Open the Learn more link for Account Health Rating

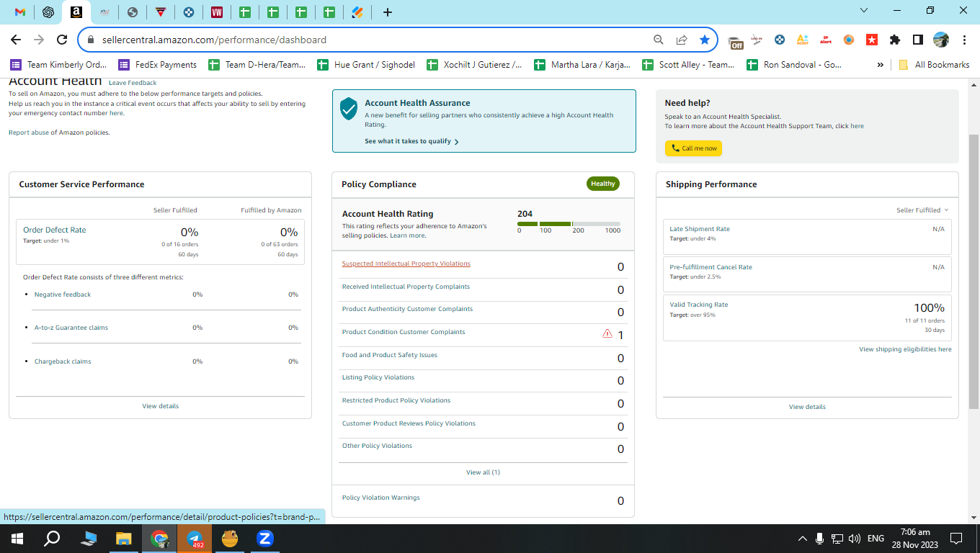point(408,235)
